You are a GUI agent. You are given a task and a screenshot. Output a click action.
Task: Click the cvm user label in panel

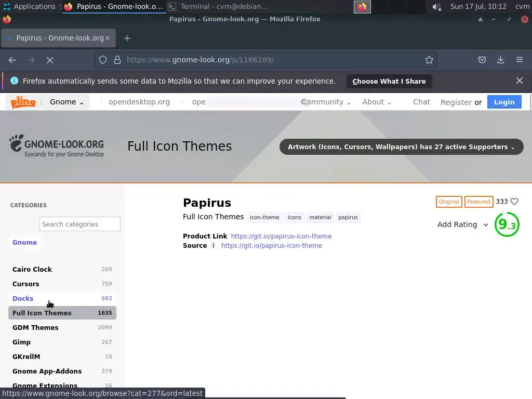(522, 6)
